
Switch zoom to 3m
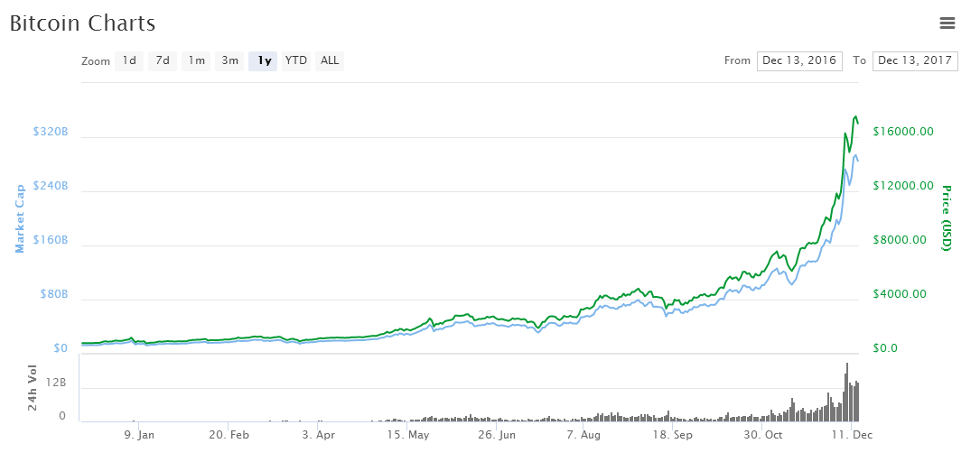coord(230,60)
